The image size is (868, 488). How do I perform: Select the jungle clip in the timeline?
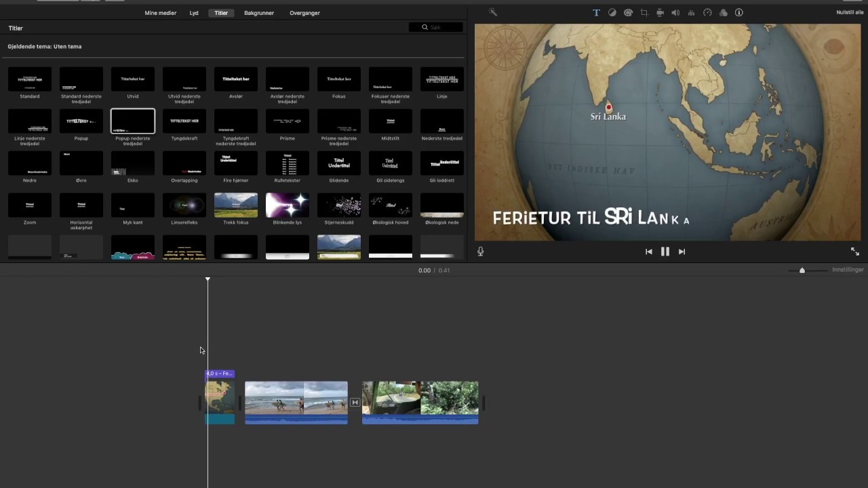[x=420, y=403]
